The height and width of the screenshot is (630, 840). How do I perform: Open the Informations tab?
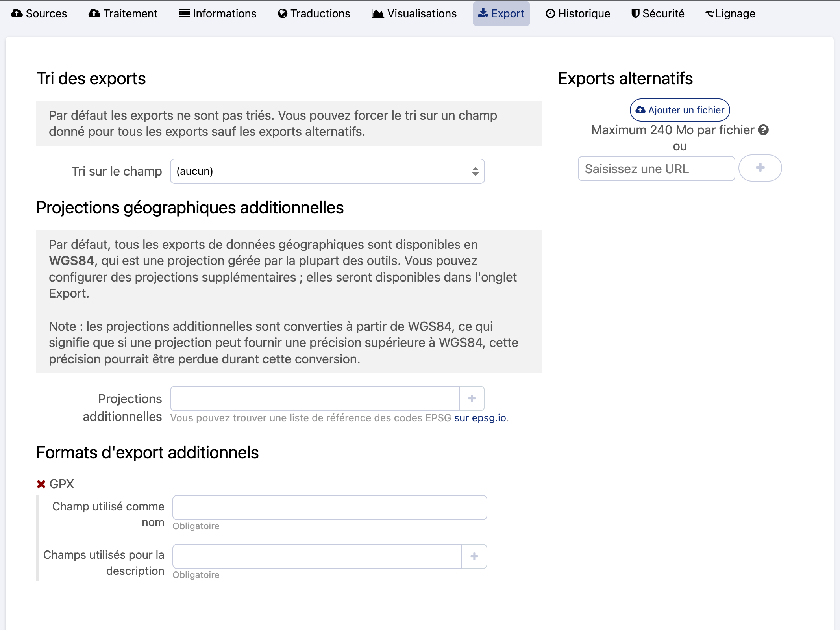pos(218,13)
